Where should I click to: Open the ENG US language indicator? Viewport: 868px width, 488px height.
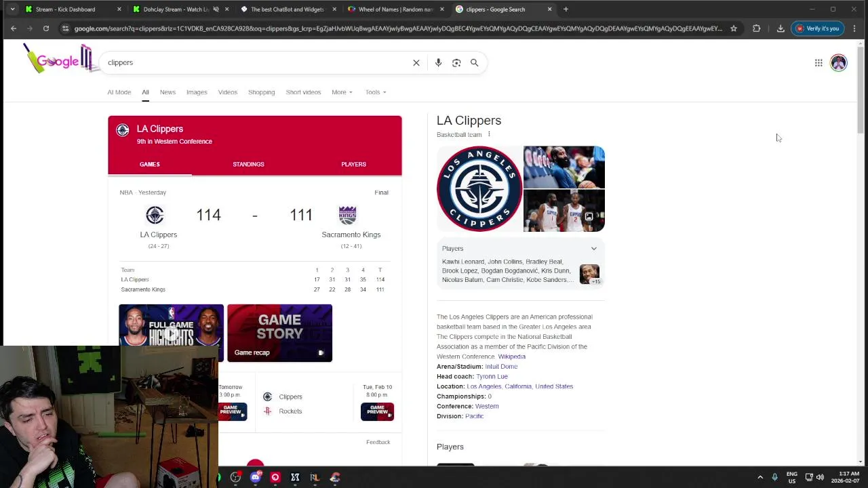click(792, 477)
